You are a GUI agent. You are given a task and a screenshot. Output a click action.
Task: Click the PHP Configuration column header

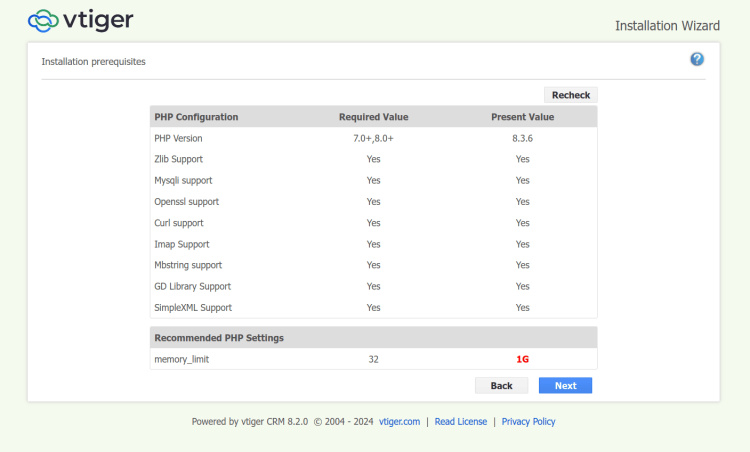tap(196, 117)
